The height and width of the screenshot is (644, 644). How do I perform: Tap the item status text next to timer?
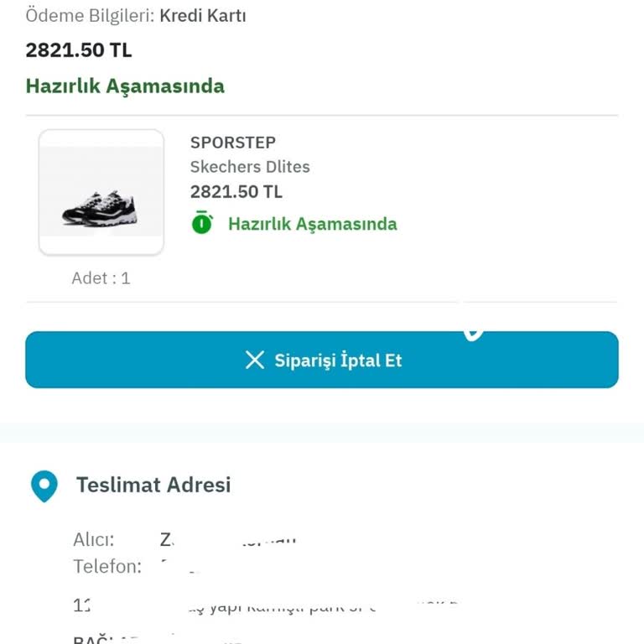click(x=312, y=224)
